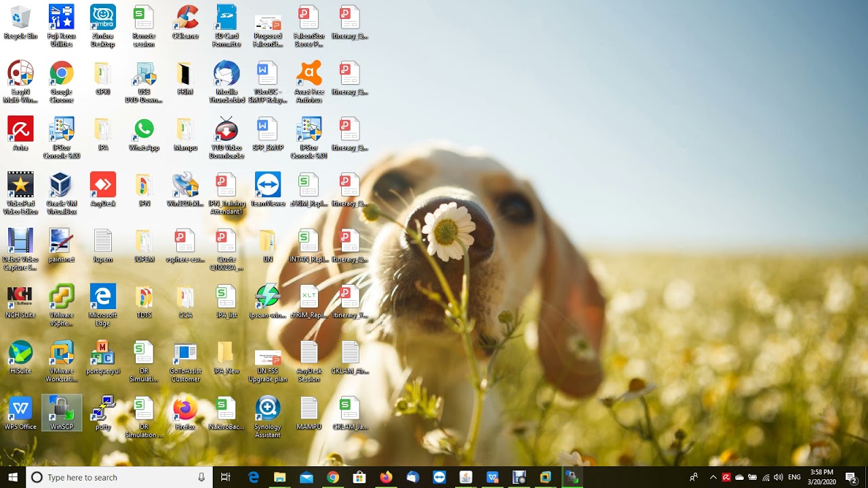Open Microsoft Store from taskbar
Image resolution: width=868 pixels, height=488 pixels.
click(359, 477)
